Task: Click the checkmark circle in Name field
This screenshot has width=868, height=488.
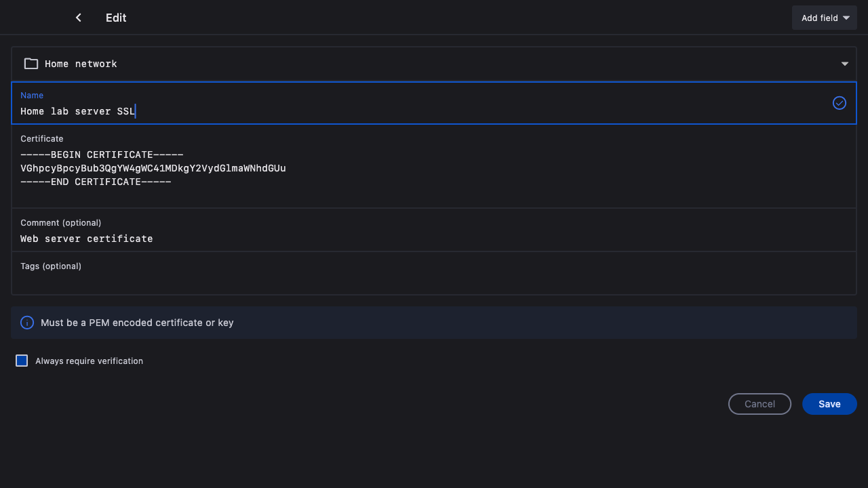Action: click(840, 103)
